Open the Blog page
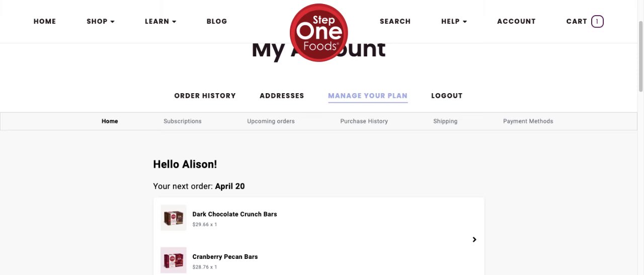The width and height of the screenshot is (644, 275). coord(217,21)
